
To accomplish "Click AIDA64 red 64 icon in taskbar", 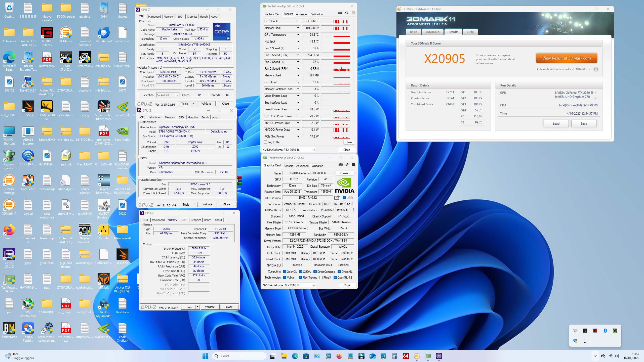I will pyautogui.click(x=406, y=356).
